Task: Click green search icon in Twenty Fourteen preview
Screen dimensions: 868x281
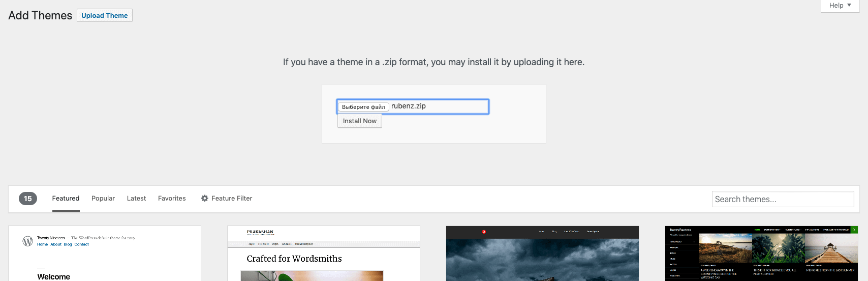Action: click(854, 230)
